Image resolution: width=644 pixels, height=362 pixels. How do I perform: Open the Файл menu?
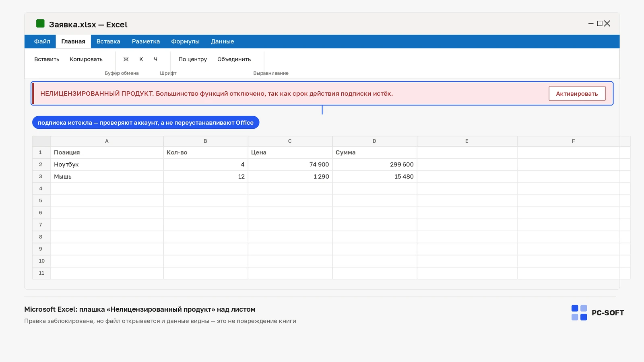(42, 41)
